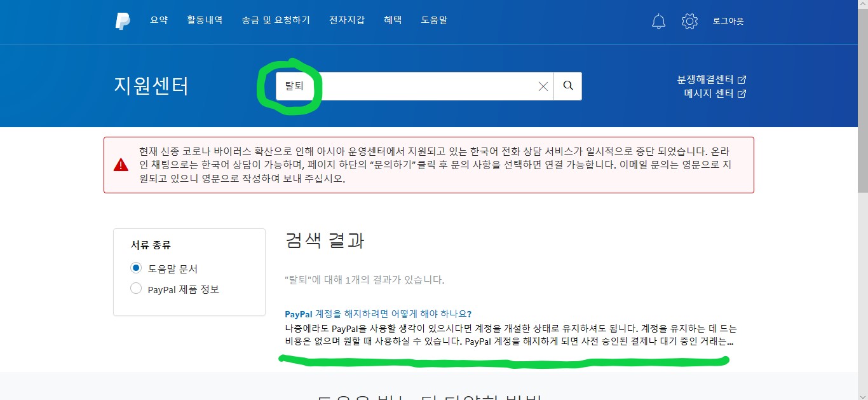The width and height of the screenshot is (868, 400).
Task: Open the 혜택 menu item
Action: click(x=393, y=20)
